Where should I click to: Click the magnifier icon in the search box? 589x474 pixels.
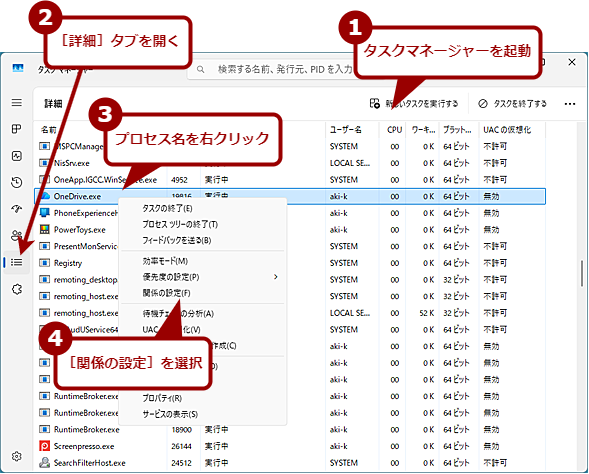tap(201, 69)
